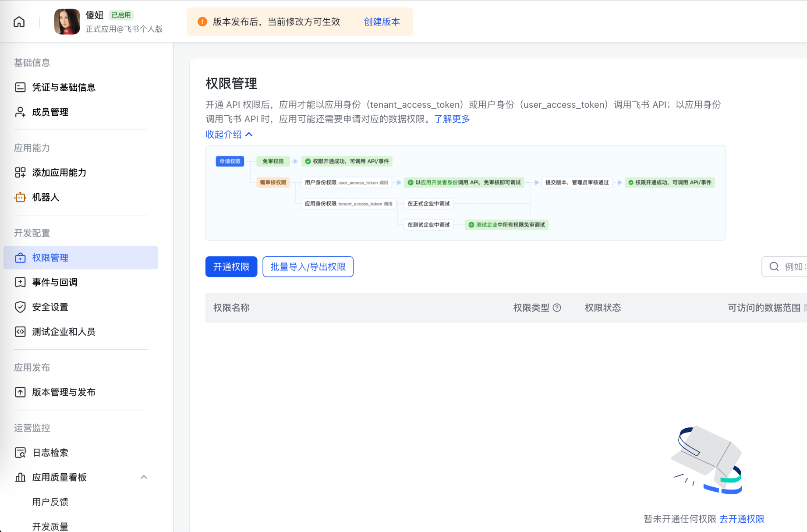Image resolution: width=807 pixels, height=532 pixels.
Task: Click the 应用质量看板 chart icon
Action: click(x=20, y=477)
